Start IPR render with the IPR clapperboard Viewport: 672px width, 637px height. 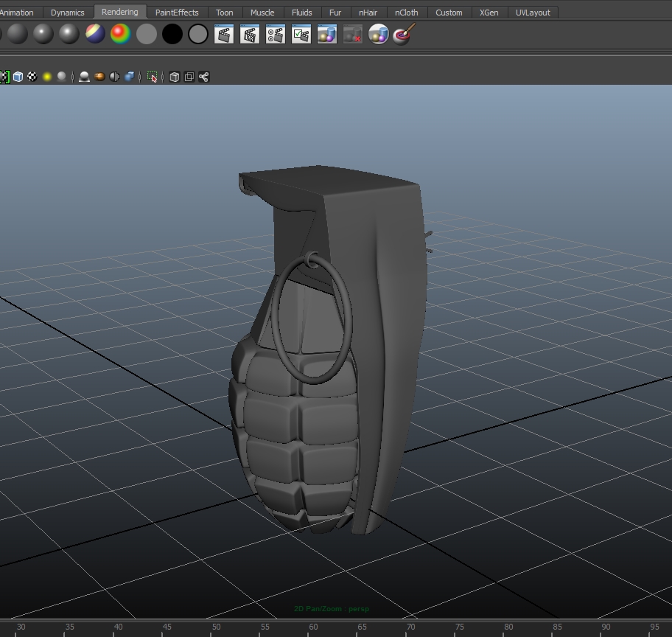[250, 34]
